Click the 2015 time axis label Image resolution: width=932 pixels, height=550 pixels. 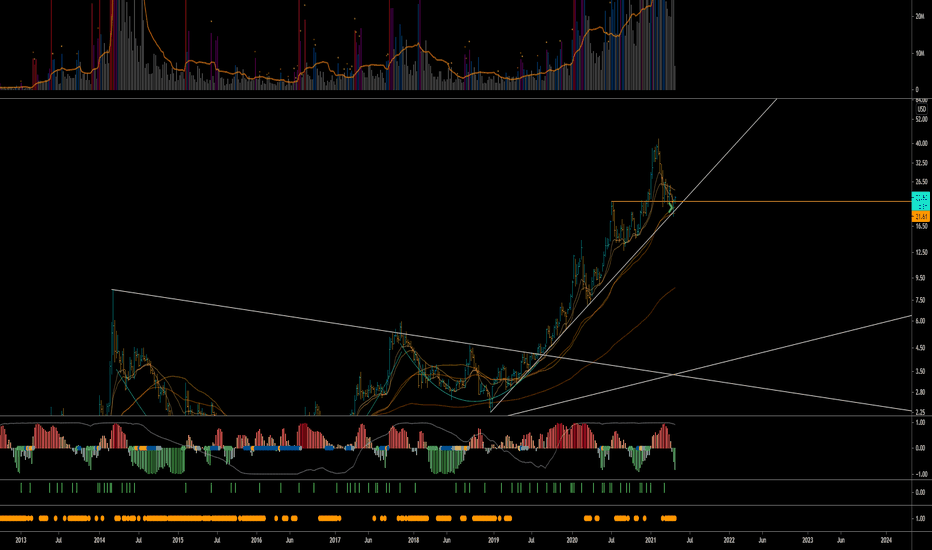pos(178,540)
